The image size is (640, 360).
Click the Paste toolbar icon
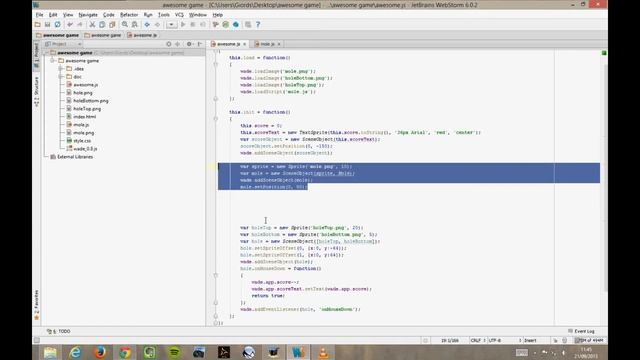click(x=112, y=24)
